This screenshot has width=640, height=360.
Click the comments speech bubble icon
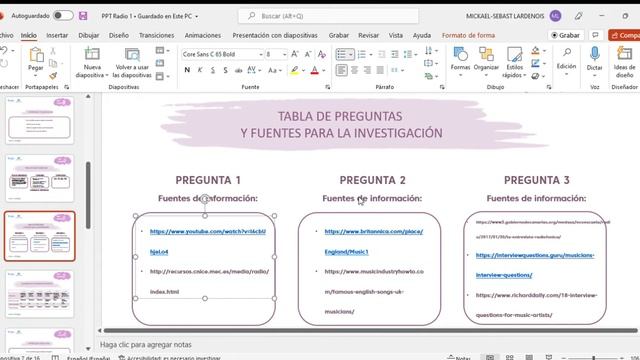[596, 36]
